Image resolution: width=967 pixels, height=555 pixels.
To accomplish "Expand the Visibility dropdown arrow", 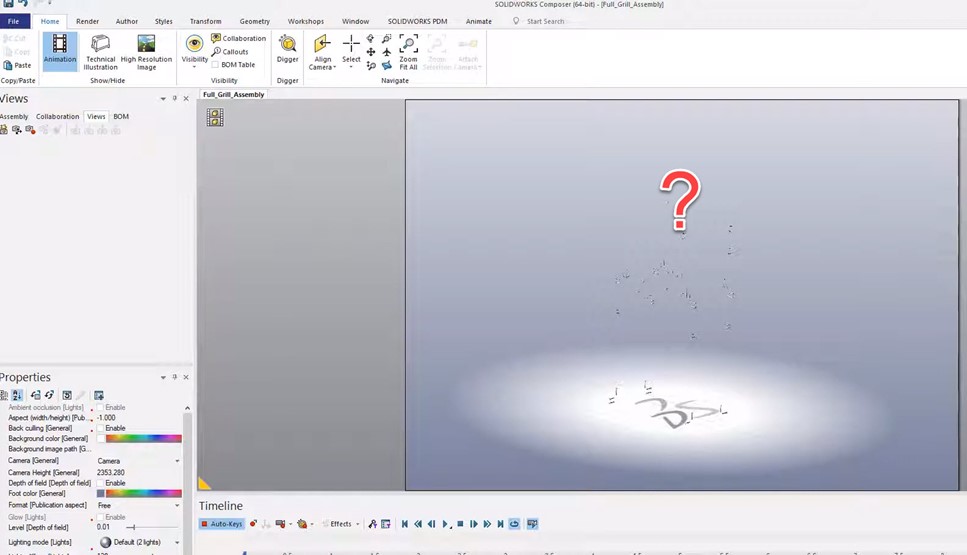I will tap(194, 67).
